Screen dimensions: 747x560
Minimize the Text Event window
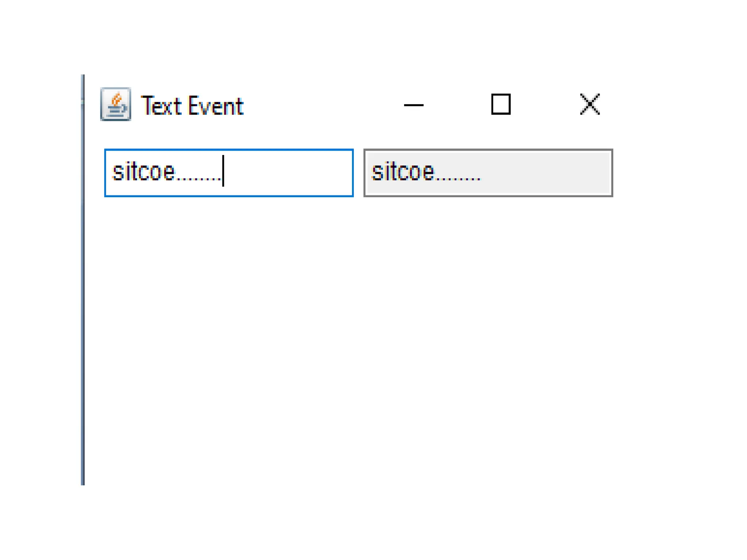414,105
